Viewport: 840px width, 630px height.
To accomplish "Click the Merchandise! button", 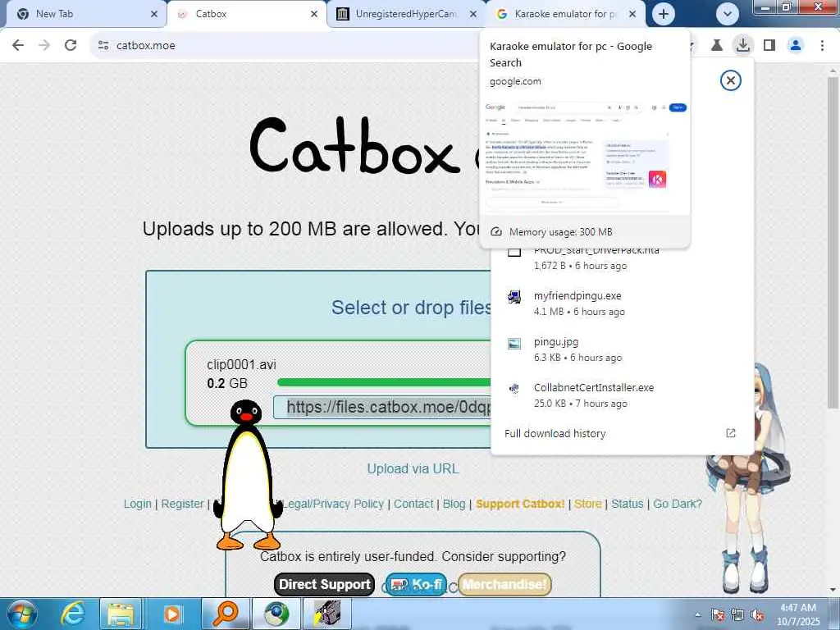I will 504,584.
